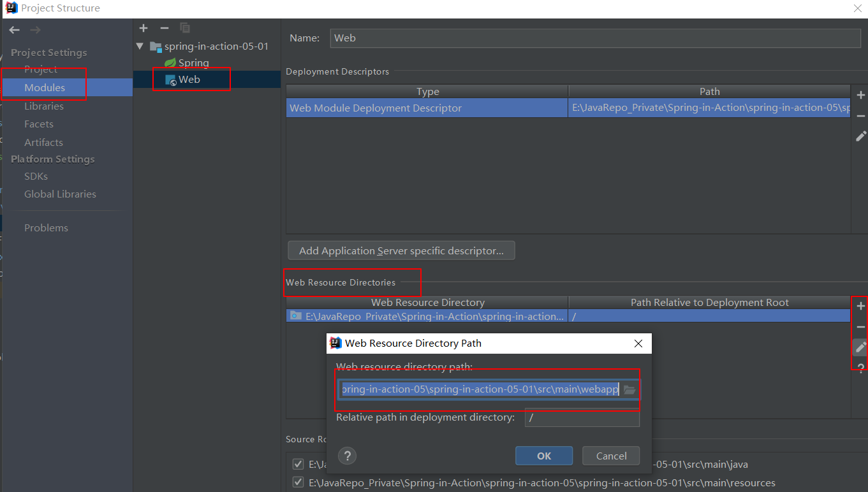Click the forward navigation arrow
The image size is (868, 492).
click(35, 30)
